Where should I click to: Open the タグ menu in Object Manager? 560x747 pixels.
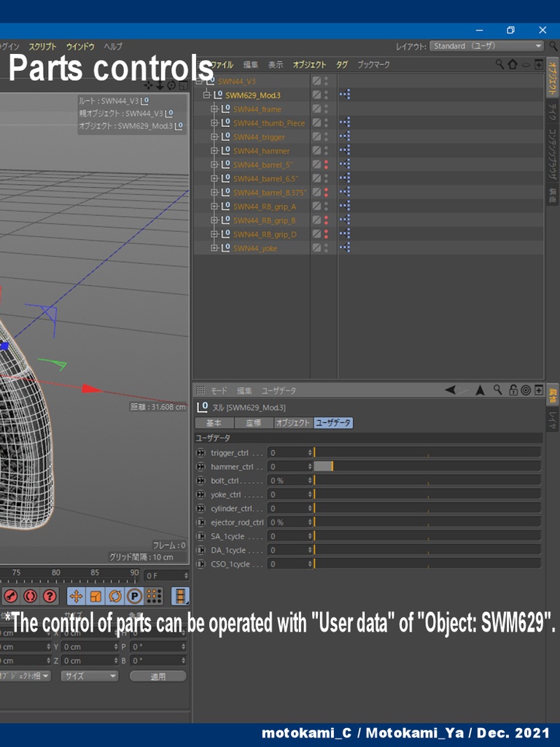342,64
